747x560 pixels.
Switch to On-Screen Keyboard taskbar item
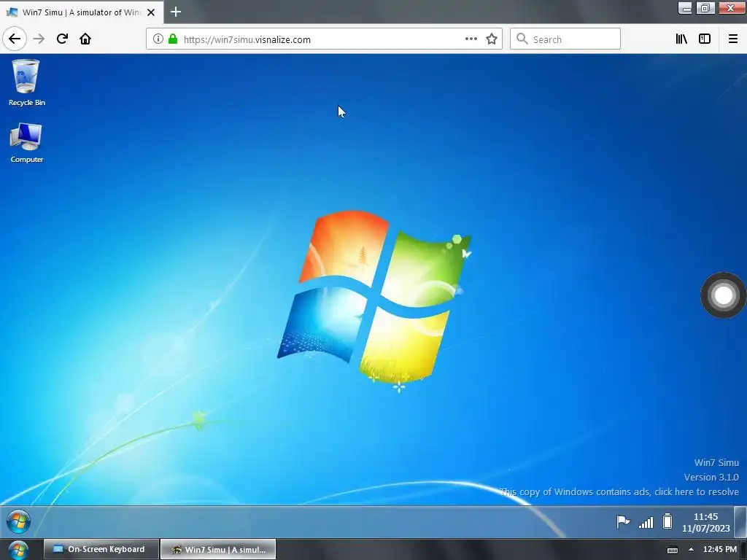tap(101, 549)
